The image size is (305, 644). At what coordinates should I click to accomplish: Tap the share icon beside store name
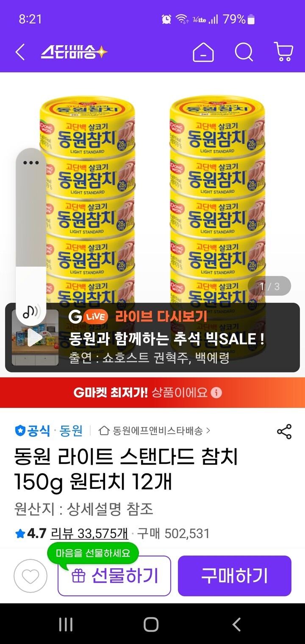coord(284,431)
